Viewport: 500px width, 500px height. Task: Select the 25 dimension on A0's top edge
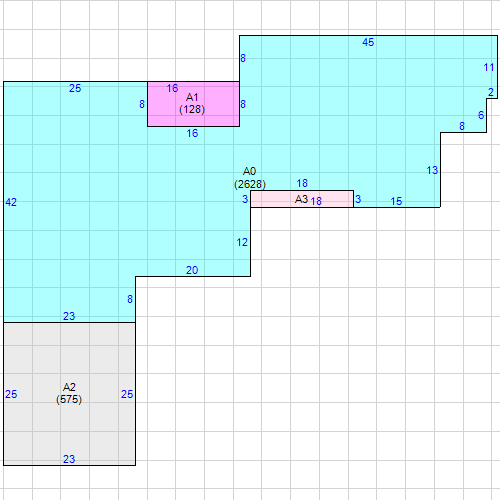coord(75,88)
